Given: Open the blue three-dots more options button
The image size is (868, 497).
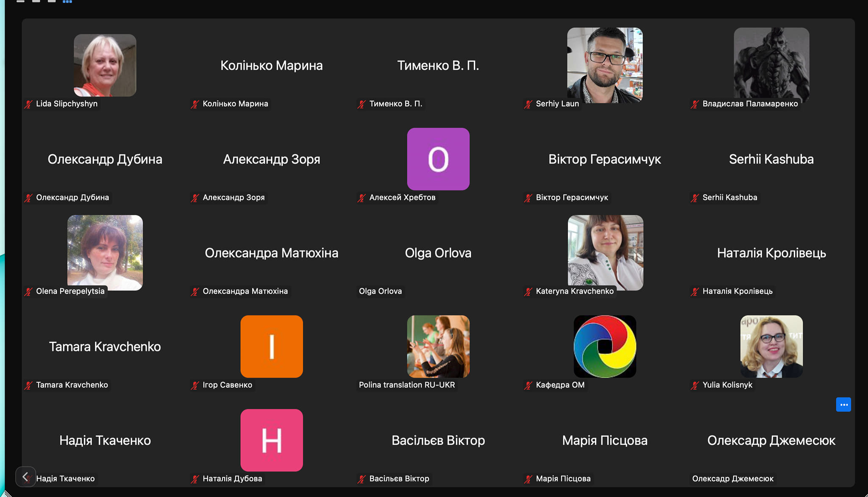Looking at the screenshot, I should click(x=843, y=405).
